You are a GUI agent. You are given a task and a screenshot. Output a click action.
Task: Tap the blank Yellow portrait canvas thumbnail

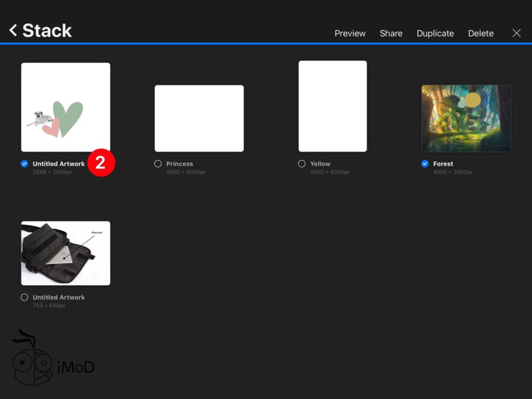[332, 106]
